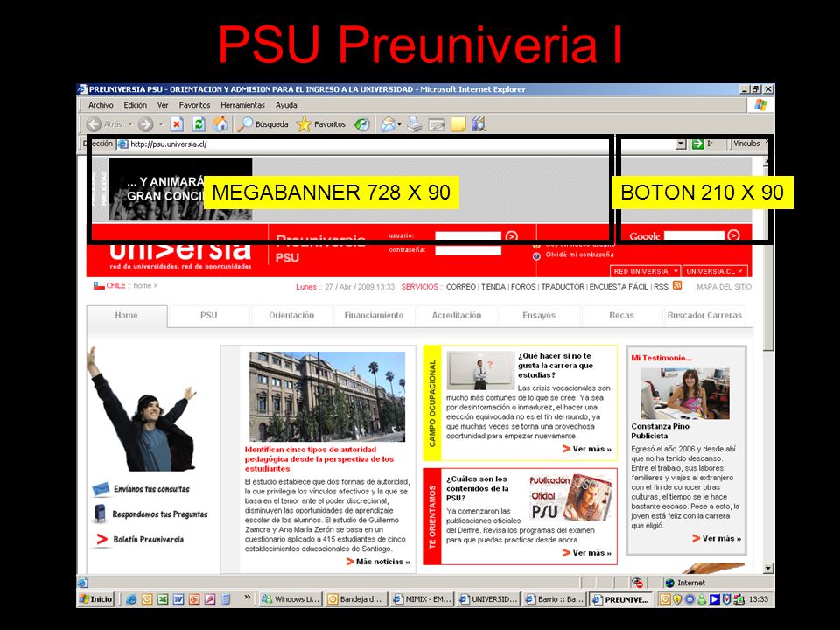Click the contraseña password field
Image resolution: width=840 pixels, height=630 pixels.
point(467,250)
